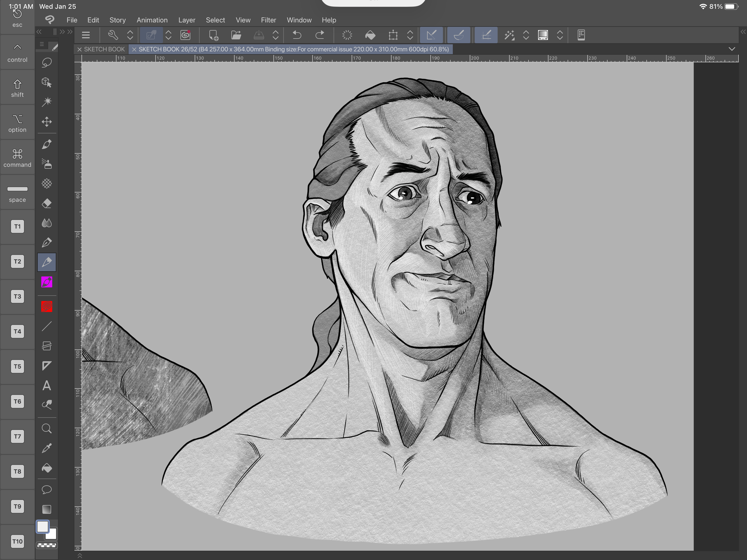Select the highlighted active pen tool
747x560 pixels.
(46, 262)
